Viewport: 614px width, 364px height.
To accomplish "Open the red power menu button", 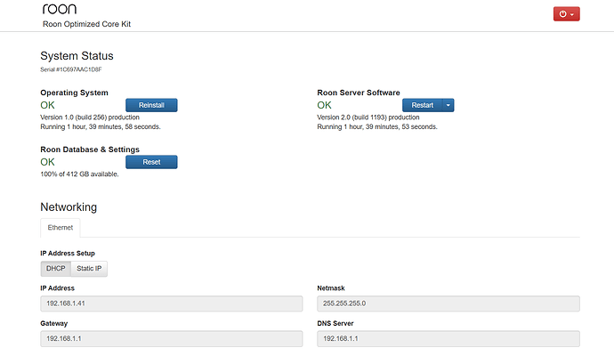I will click(x=566, y=14).
